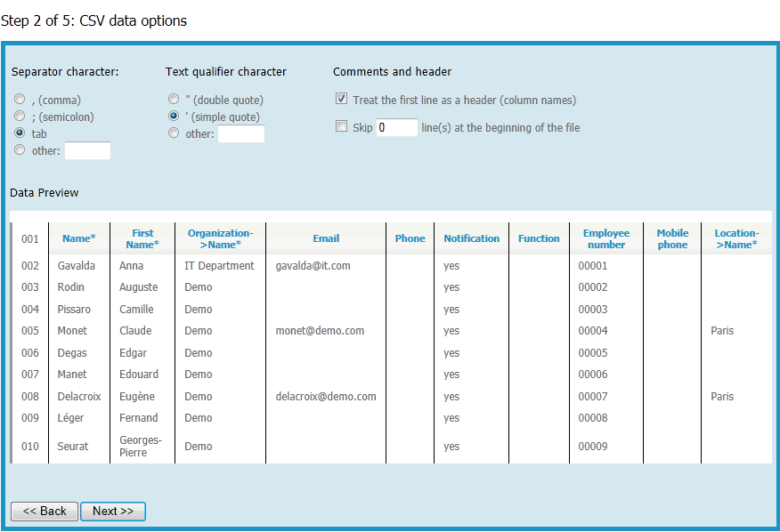
Task: Click the Next button
Action: pos(112,511)
